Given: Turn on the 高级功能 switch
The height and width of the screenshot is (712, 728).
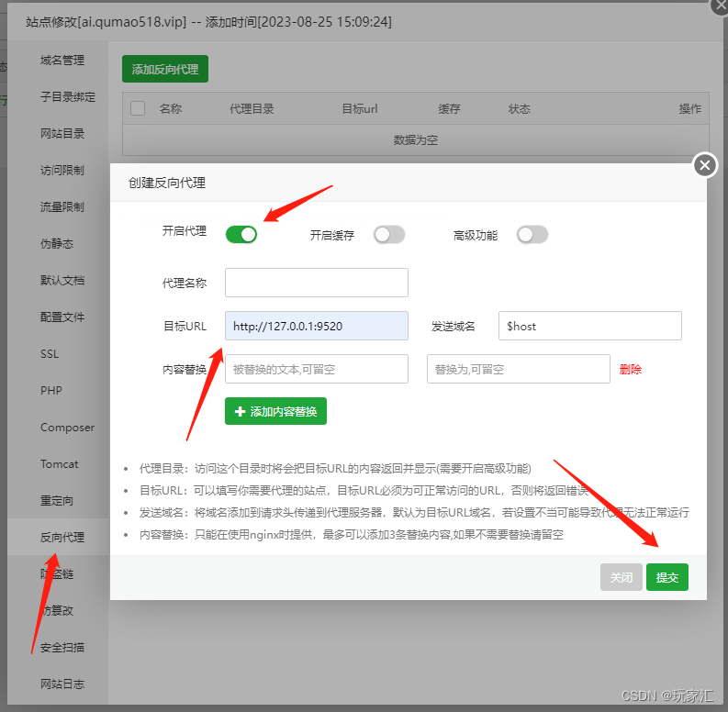Looking at the screenshot, I should pos(532,235).
